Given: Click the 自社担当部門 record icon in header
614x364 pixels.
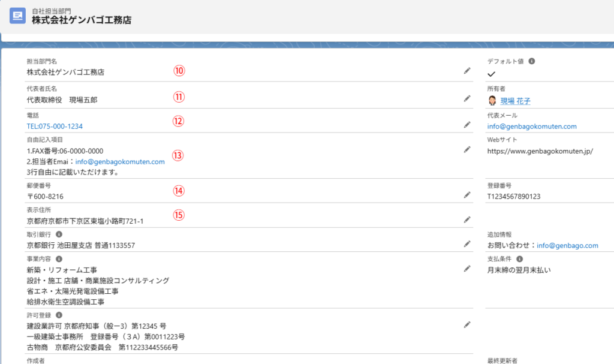Looking at the screenshot, I should [x=17, y=16].
